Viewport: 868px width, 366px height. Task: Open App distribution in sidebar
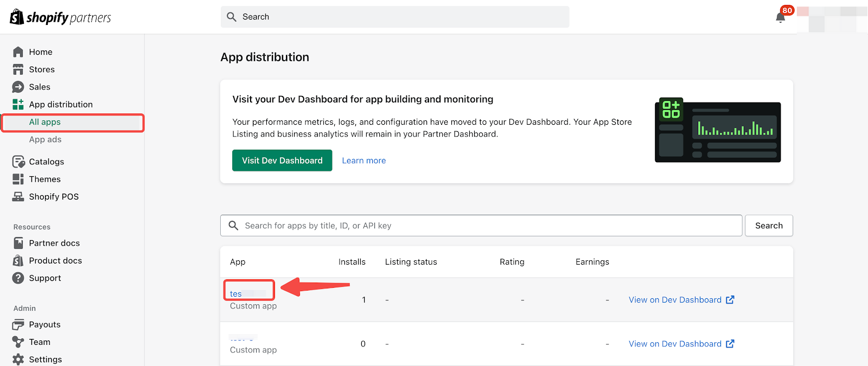(x=60, y=105)
